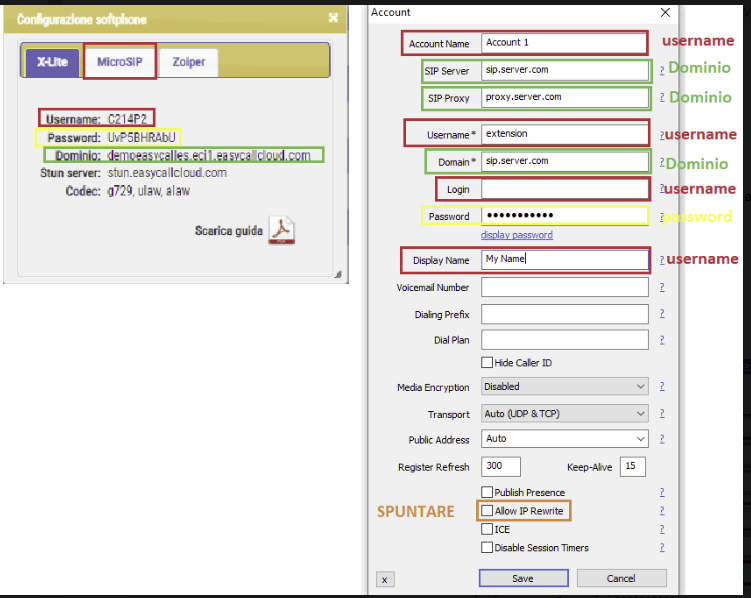This screenshot has width=751, height=598.
Task: Click the Keep-Alive field showing 15
Action: tap(633, 466)
